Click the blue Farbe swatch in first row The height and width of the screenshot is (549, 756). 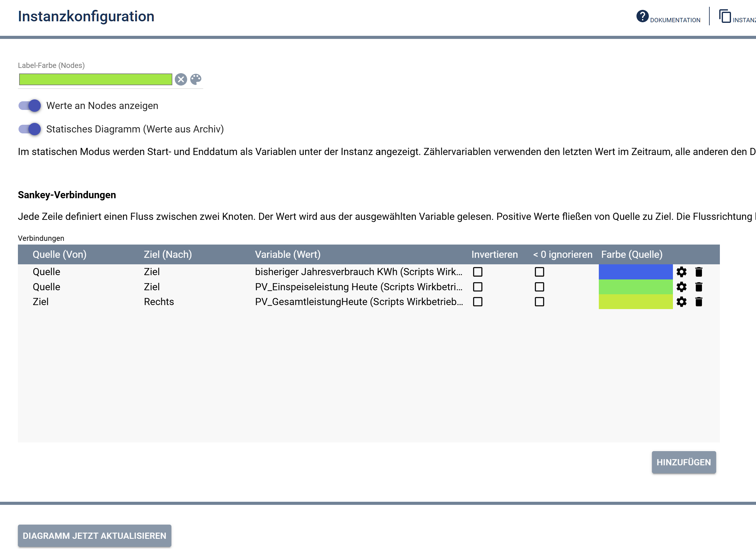636,272
